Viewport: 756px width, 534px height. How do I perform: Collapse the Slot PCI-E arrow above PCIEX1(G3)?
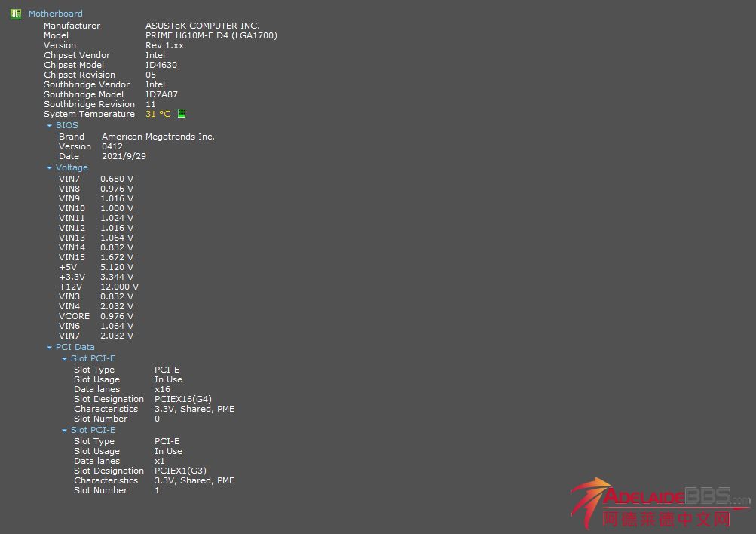(x=64, y=430)
